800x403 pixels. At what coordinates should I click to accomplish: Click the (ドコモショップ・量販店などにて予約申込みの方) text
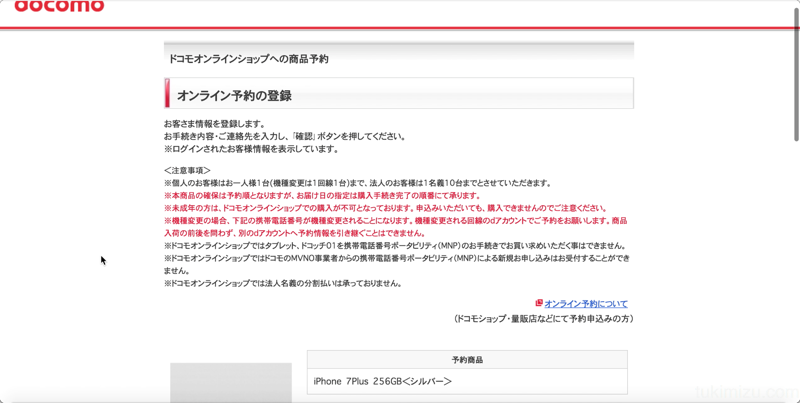(x=543, y=319)
